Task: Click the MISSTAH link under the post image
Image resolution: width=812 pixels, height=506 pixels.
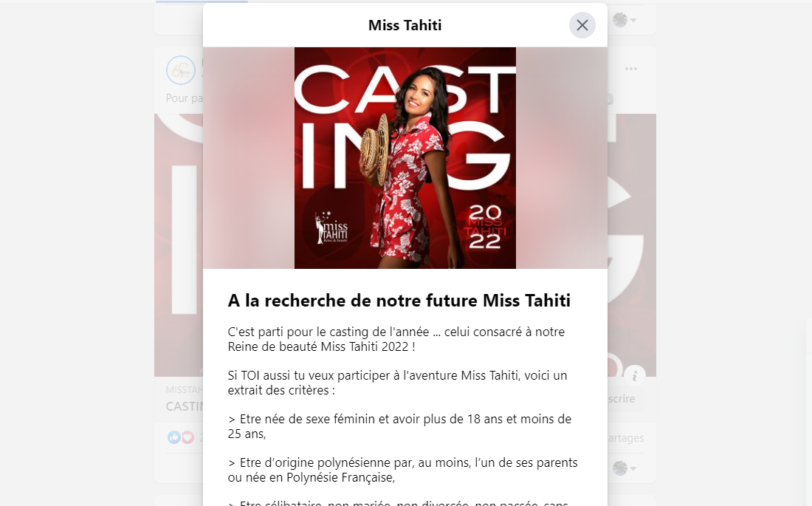Action: tap(185, 389)
